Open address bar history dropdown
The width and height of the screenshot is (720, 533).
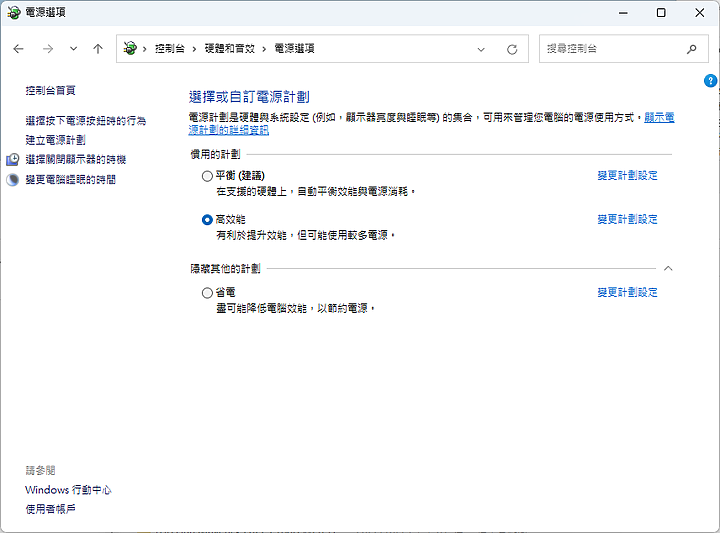coord(481,49)
